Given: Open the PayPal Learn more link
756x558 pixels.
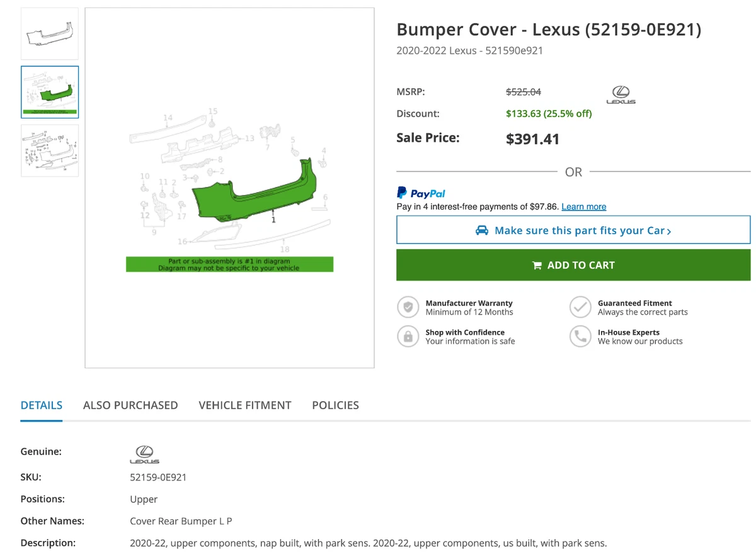Looking at the screenshot, I should pos(584,207).
